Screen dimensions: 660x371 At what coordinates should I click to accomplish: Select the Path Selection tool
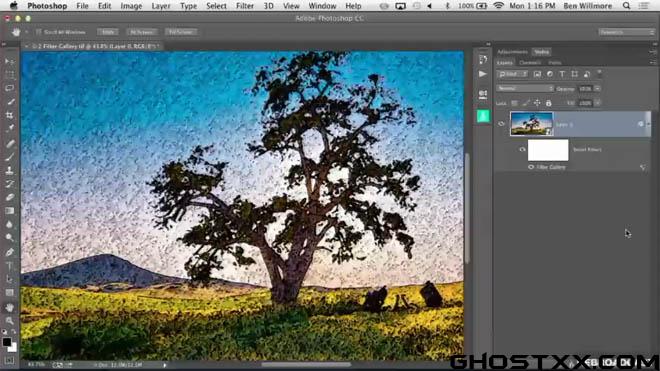pos(9,279)
